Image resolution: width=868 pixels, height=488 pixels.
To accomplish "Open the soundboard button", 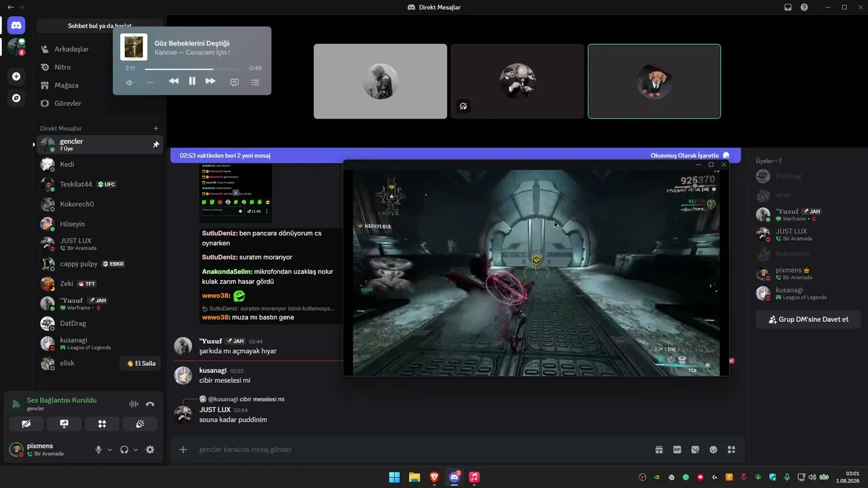I will pos(140,424).
